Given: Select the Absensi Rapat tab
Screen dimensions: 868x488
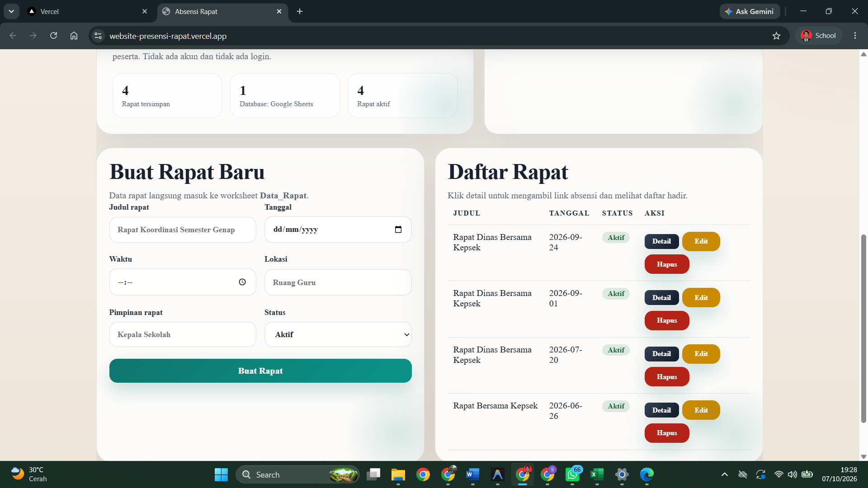Looking at the screenshot, I should [222, 11].
